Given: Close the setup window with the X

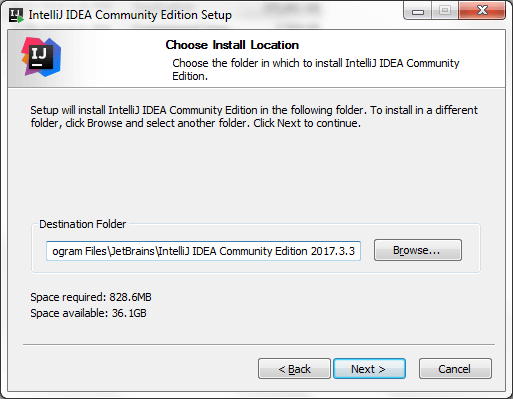Looking at the screenshot, I should coord(482,11).
